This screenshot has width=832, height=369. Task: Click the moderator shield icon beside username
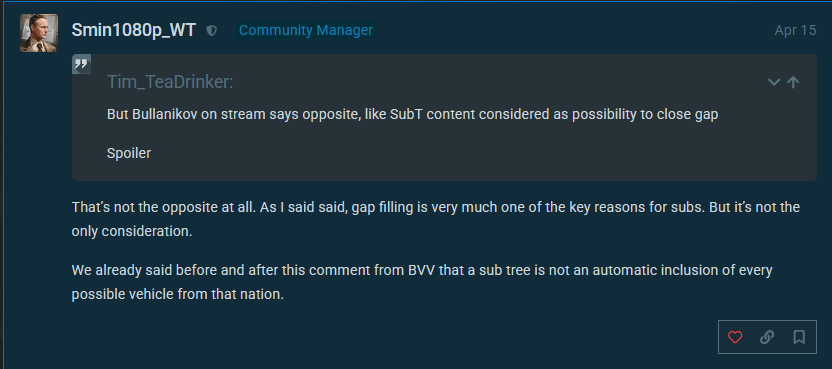click(211, 31)
